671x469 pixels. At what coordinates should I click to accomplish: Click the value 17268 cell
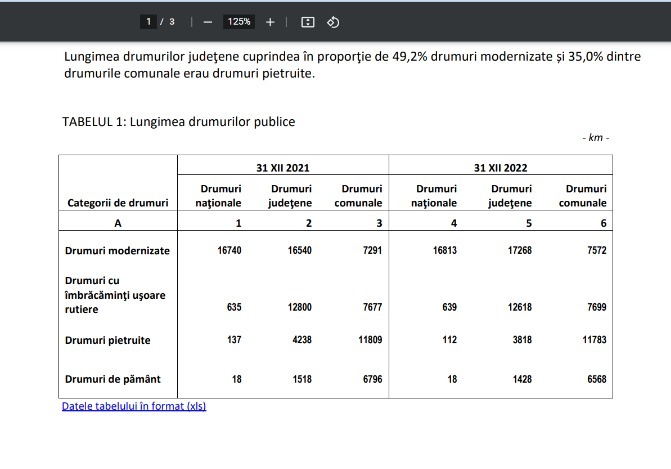point(520,250)
